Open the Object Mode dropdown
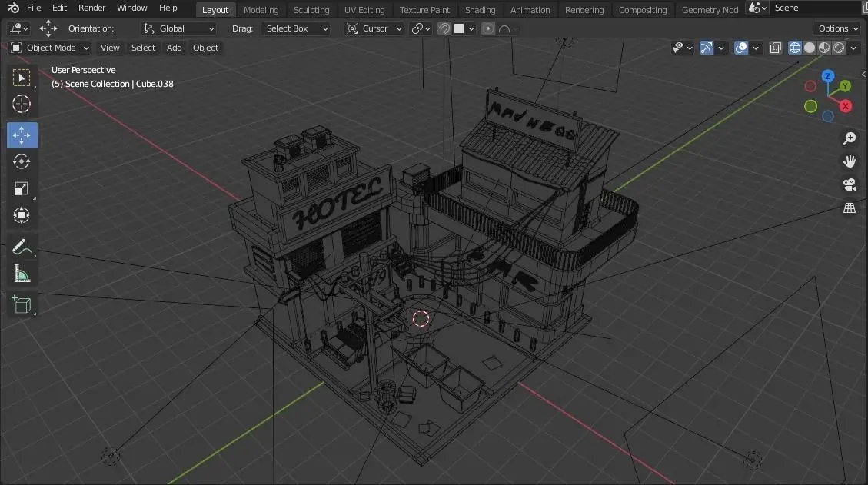 point(50,48)
